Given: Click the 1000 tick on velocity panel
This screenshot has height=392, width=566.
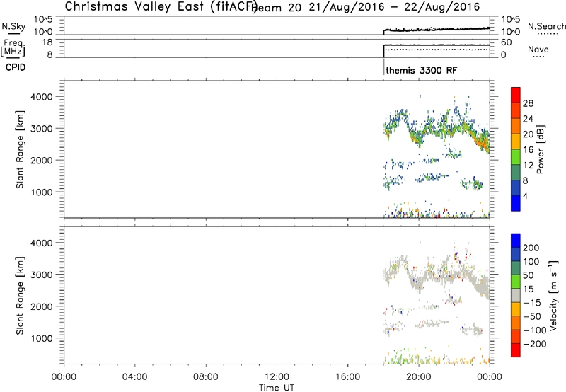Looking at the screenshot, I should tap(41, 338).
